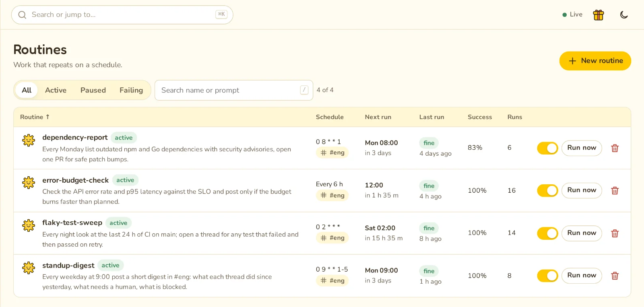Sort by the Routine column header
Image resolution: width=644 pixels, height=307 pixels.
click(35, 117)
